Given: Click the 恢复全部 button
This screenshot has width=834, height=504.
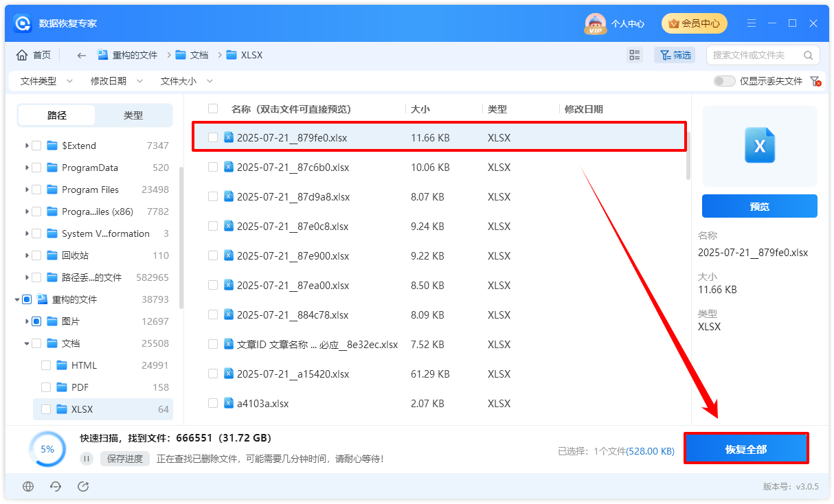Looking at the screenshot, I should pyautogui.click(x=746, y=448).
